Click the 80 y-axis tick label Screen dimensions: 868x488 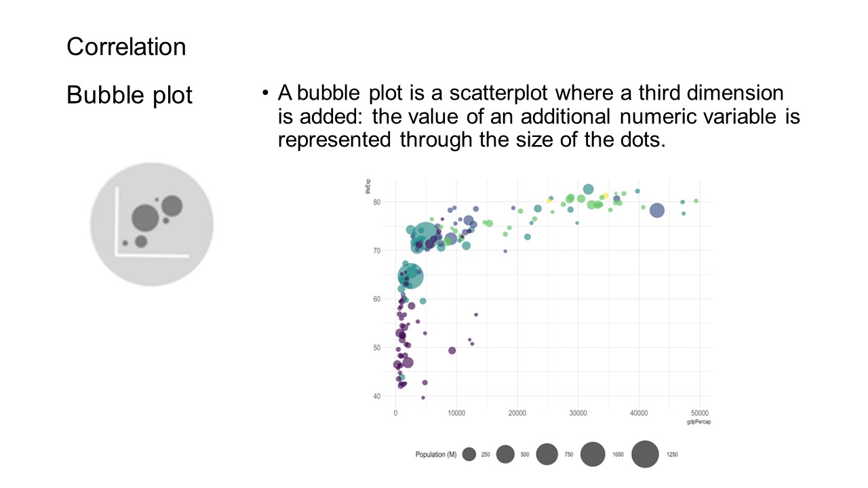[377, 202]
